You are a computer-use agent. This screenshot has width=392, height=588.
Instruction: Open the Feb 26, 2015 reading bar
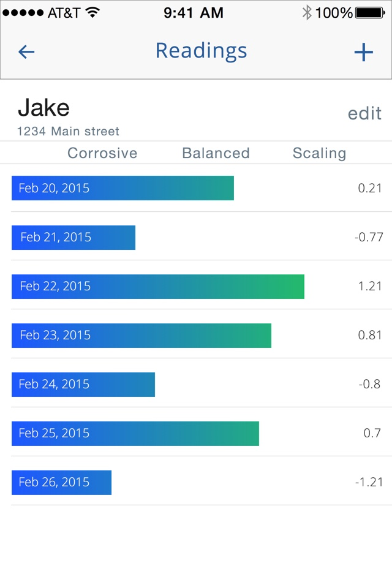click(x=61, y=482)
